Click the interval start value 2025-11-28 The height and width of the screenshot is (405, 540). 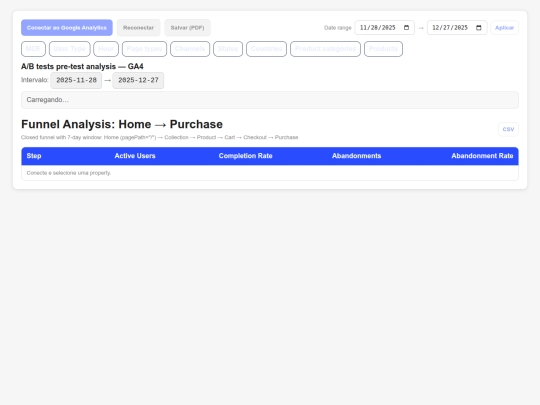76,80
